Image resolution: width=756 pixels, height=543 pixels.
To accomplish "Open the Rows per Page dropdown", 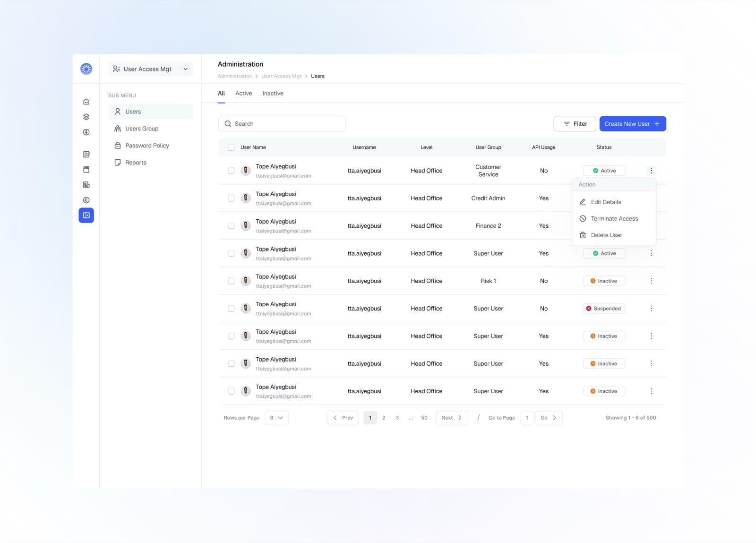I will coord(276,418).
